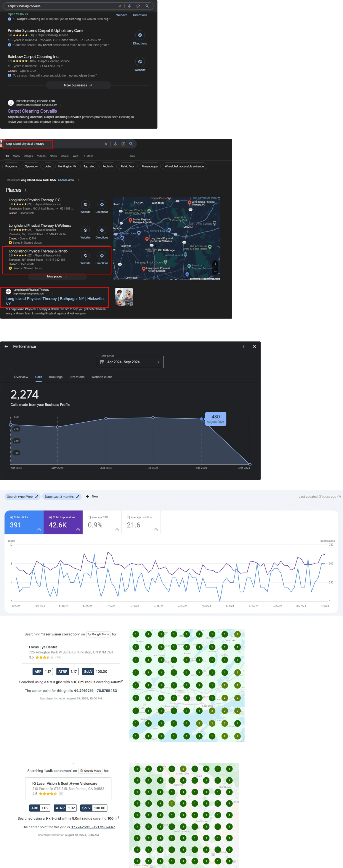Click Website icon for Long Island Physical Therapy, P.C.
The image size is (343, 868).
pyautogui.click(x=85, y=205)
